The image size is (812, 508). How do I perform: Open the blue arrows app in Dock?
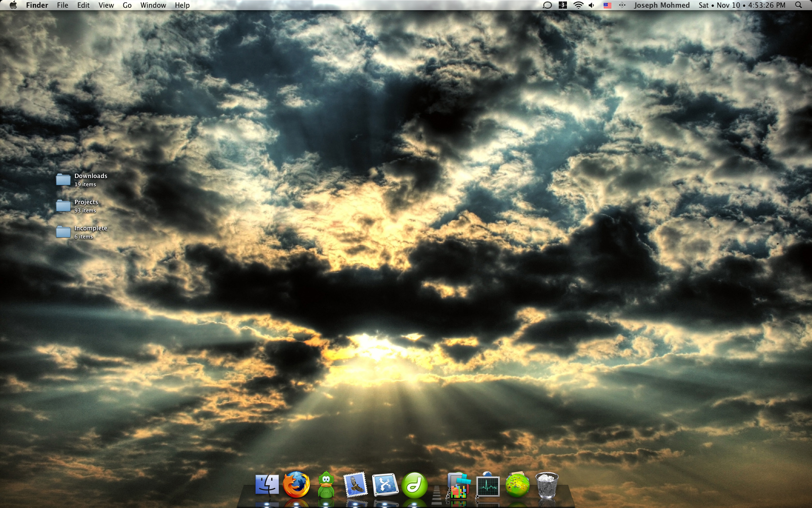[385, 485]
